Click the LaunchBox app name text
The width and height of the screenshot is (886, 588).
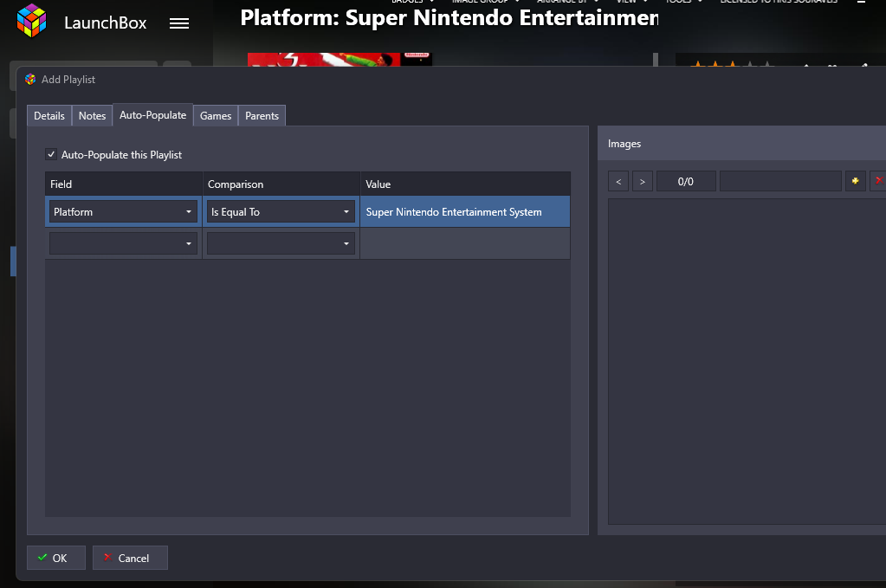(106, 23)
